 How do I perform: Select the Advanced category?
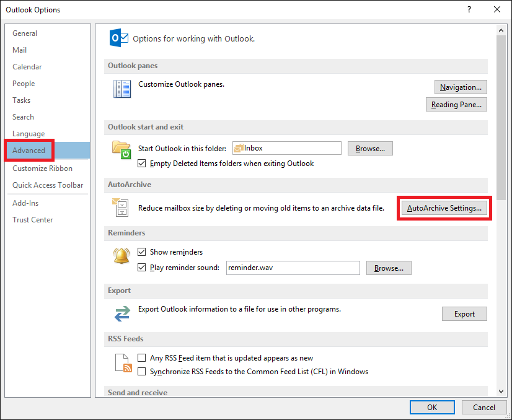pyautogui.click(x=48, y=151)
